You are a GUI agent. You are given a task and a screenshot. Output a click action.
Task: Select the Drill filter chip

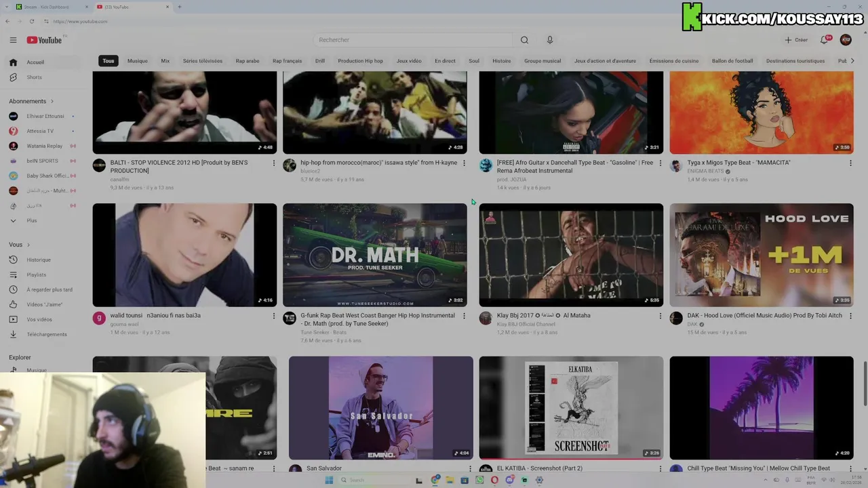coord(320,61)
